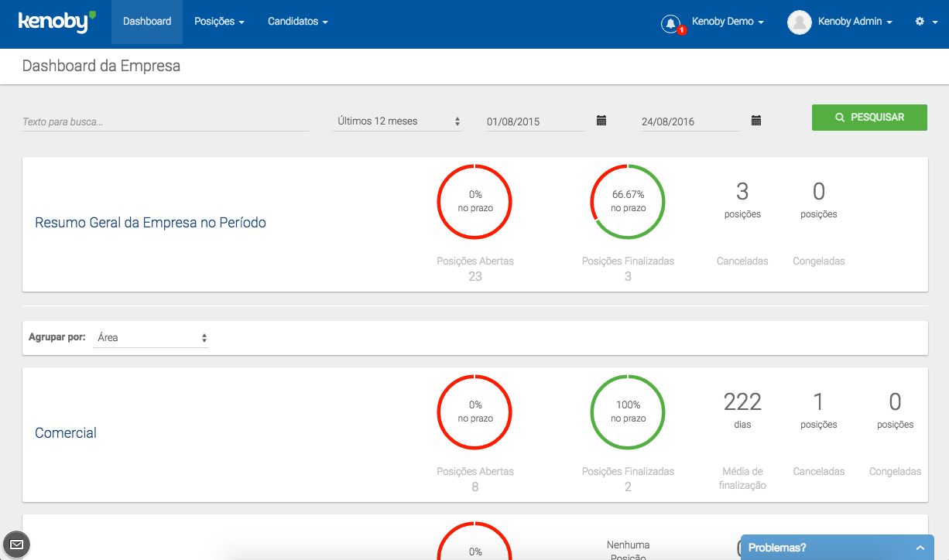The image size is (949, 560).
Task: Open the Candidatos menu
Action: tap(298, 22)
